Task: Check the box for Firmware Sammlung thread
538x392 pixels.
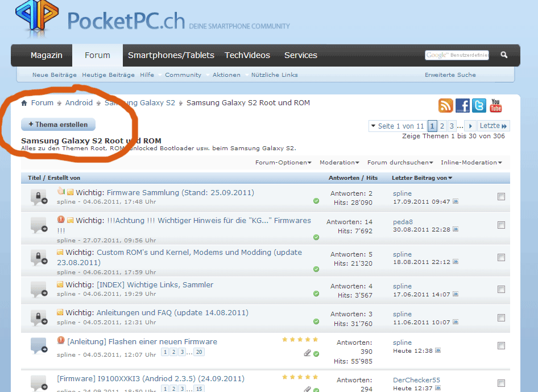Action: click(x=501, y=197)
